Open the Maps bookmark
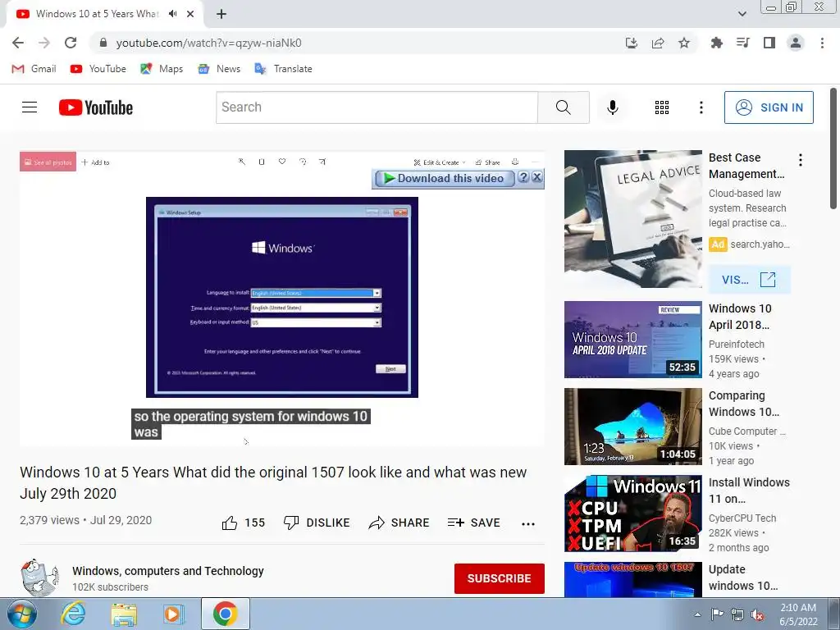The height and width of the screenshot is (630, 840). pyautogui.click(x=162, y=69)
